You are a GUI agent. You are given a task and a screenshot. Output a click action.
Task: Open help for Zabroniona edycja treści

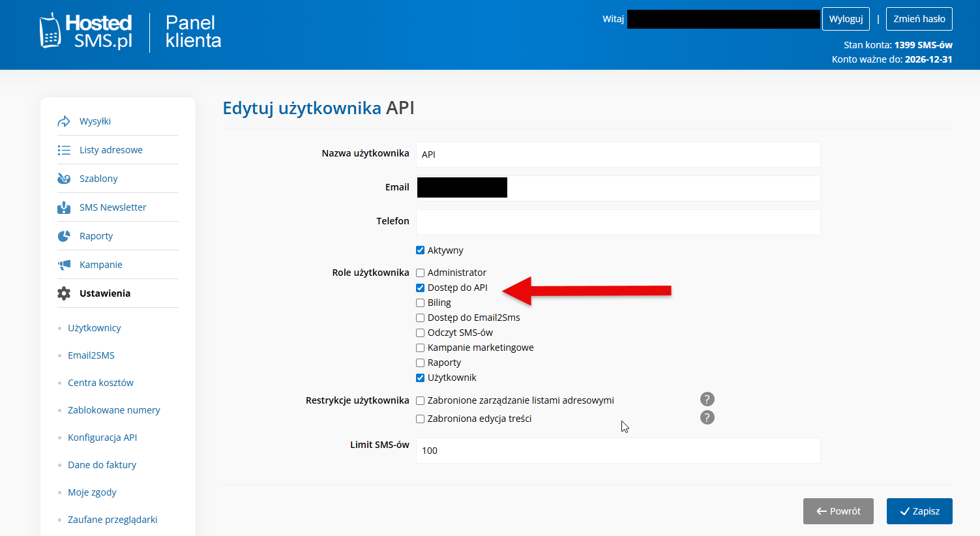(707, 417)
